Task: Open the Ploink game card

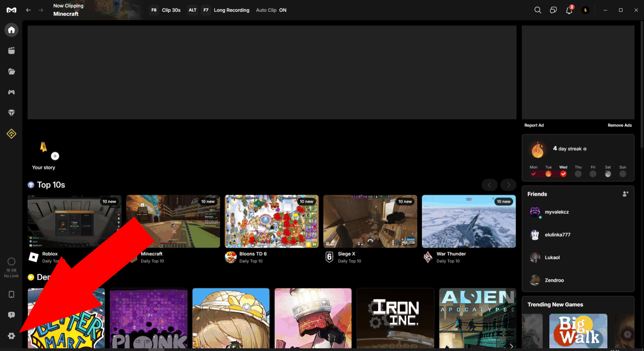Action: point(149,318)
